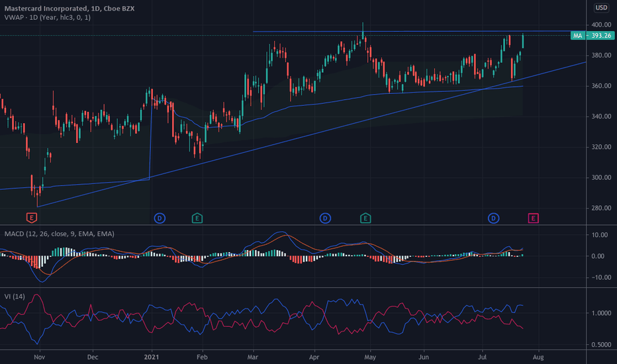Click the Mar label on time axis

coord(253,357)
